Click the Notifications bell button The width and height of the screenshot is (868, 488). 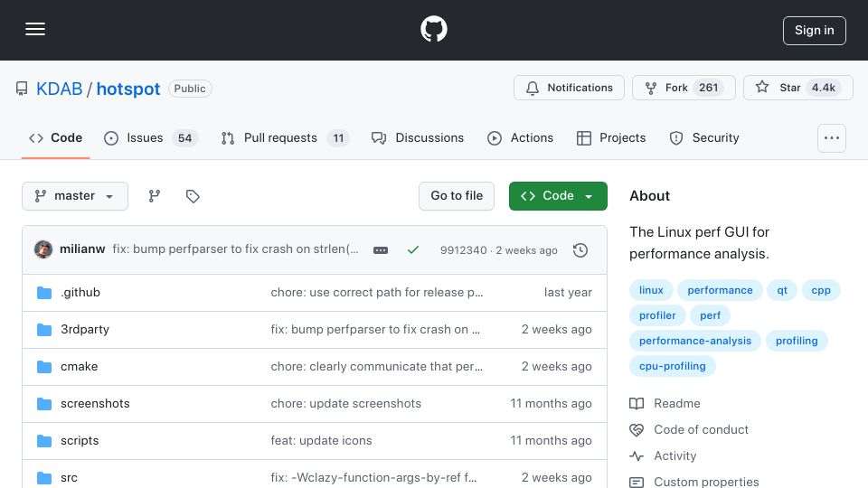point(569,88)
